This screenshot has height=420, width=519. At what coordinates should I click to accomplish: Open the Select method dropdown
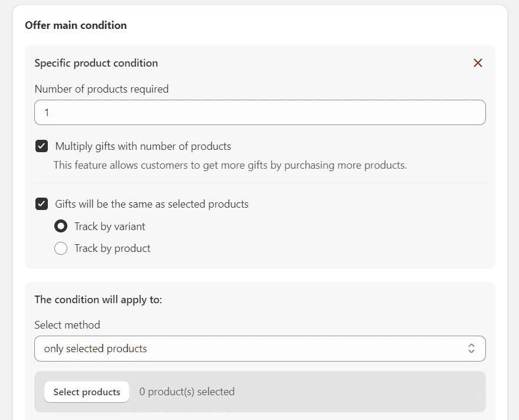pos(260,349)
